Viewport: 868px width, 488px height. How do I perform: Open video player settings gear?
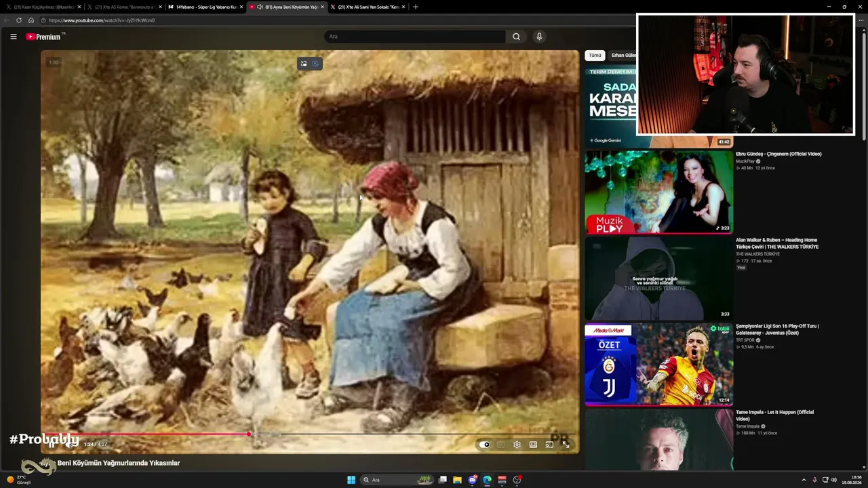[x=517, y=445]
